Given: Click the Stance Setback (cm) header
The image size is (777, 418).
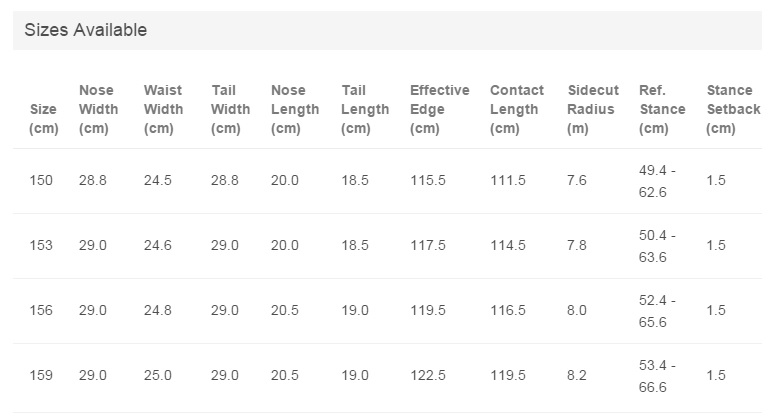Looking at the screenshot, I should click(x=733, y=109).
